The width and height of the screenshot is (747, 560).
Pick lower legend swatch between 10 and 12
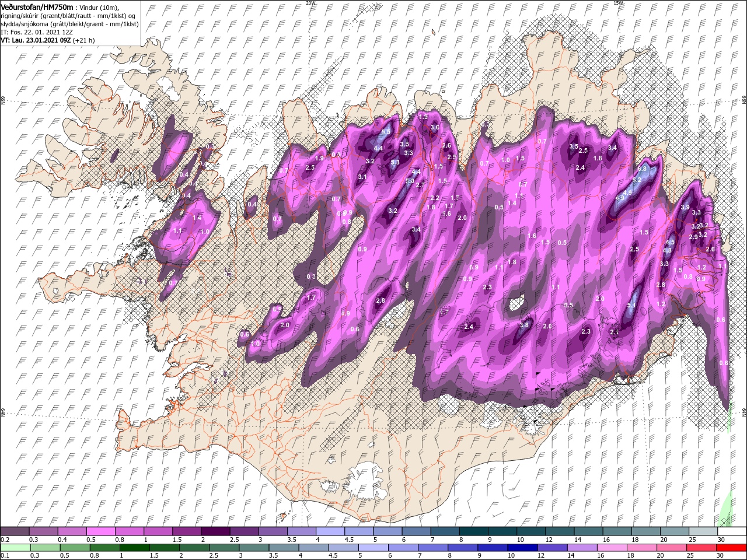coord(521,547)
